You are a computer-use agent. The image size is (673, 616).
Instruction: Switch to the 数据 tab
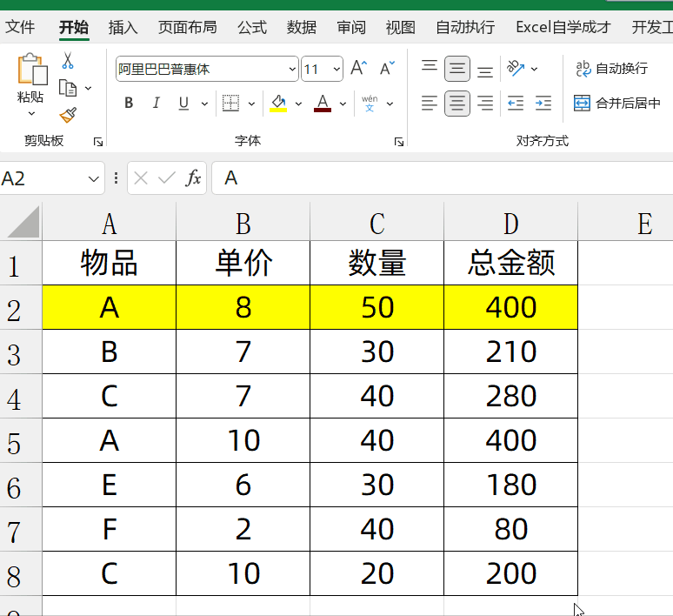302,27
